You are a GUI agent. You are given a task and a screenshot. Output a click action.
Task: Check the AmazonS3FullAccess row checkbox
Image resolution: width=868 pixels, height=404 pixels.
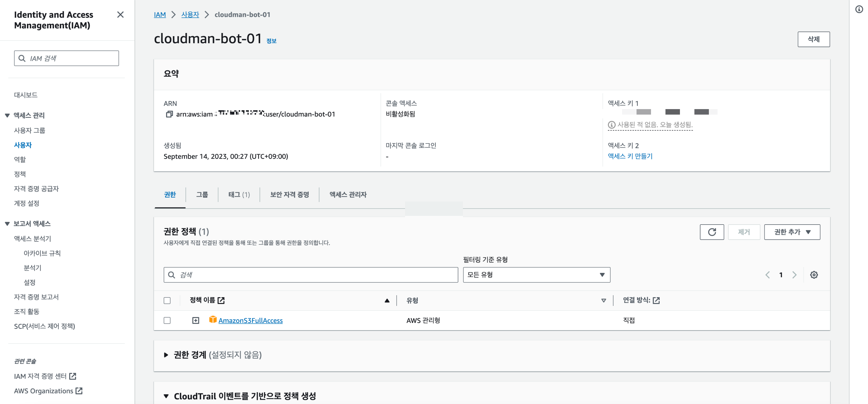coord(167,320)
